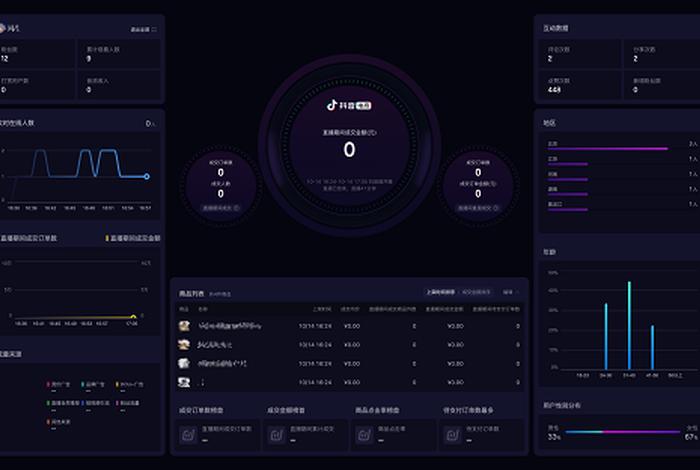Click the second product thumbnail image

pos(184,344)
